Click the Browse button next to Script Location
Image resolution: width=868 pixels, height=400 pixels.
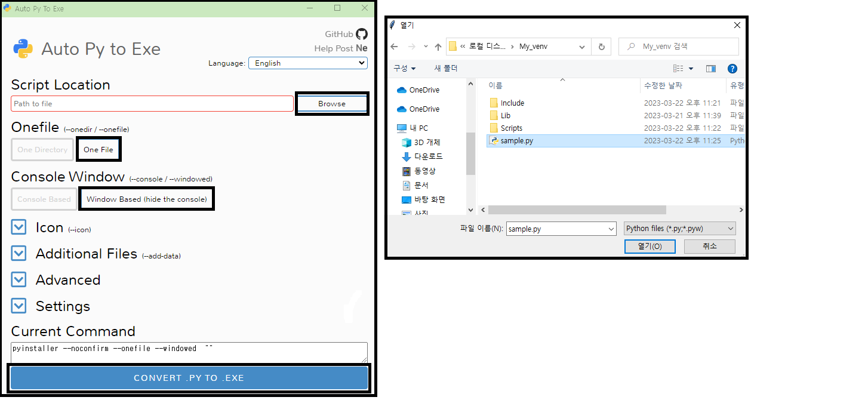332,103
